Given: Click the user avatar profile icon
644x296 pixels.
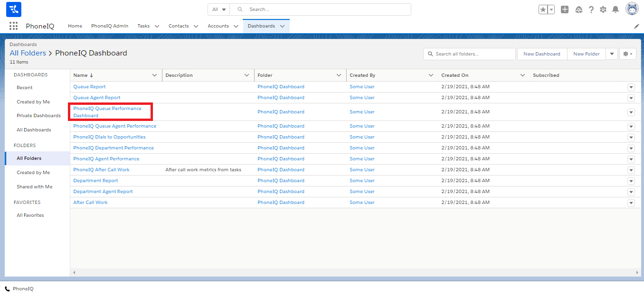Looking at the screenshot, I should (632, 9).
